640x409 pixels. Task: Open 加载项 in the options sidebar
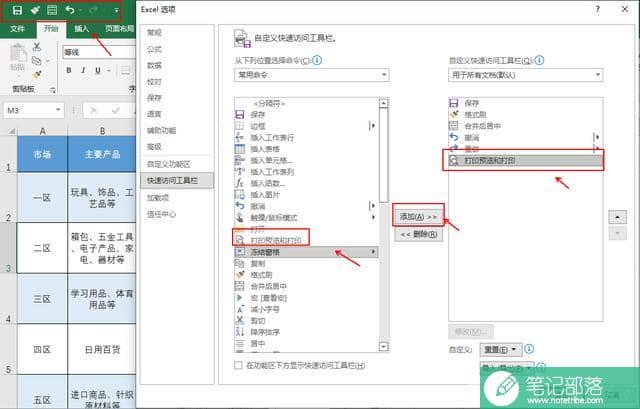(158, 198)
